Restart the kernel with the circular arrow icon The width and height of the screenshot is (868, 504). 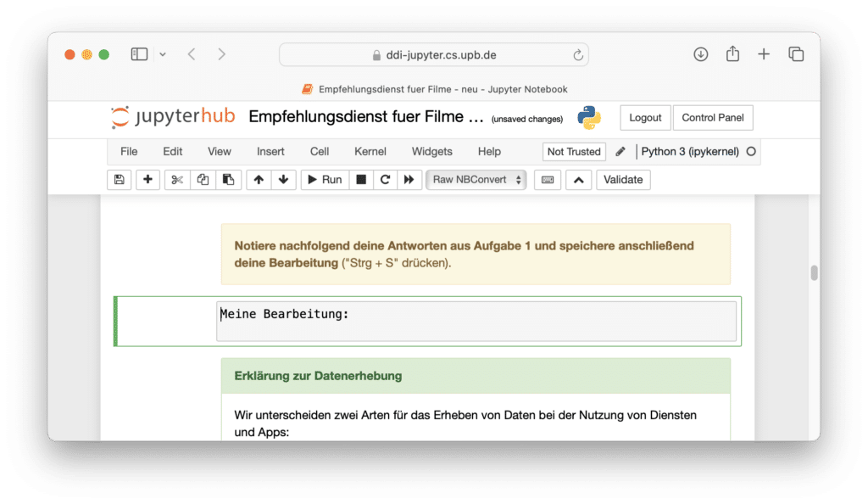[x=386, y=179]
